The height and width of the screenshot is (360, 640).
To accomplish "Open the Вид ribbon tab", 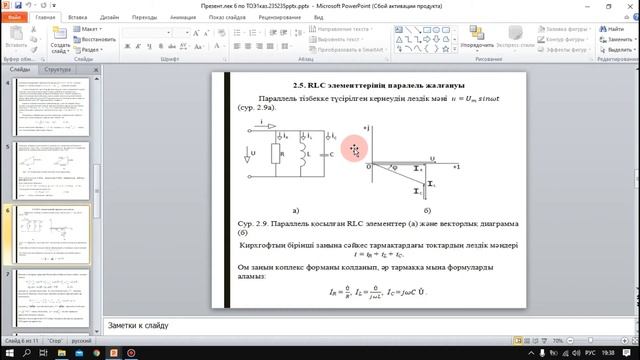I will (x=318, y=17).
